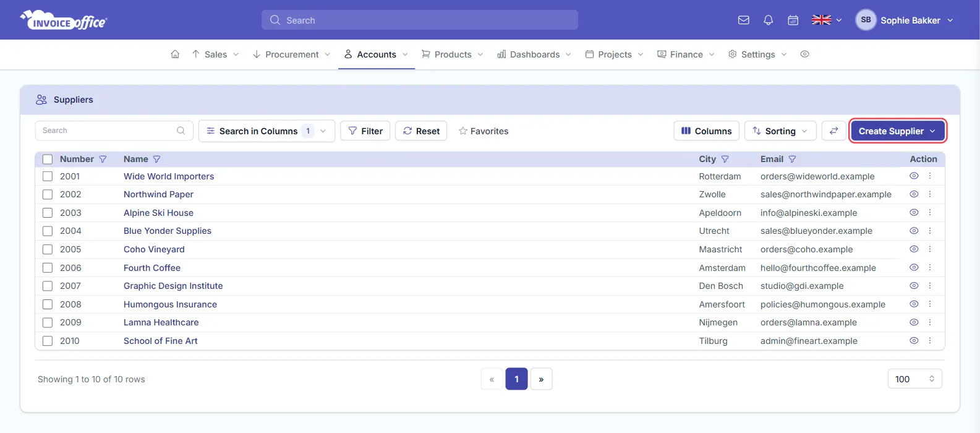
Task: Check the box for supplier 2003
Action: (x=48, y=213)
